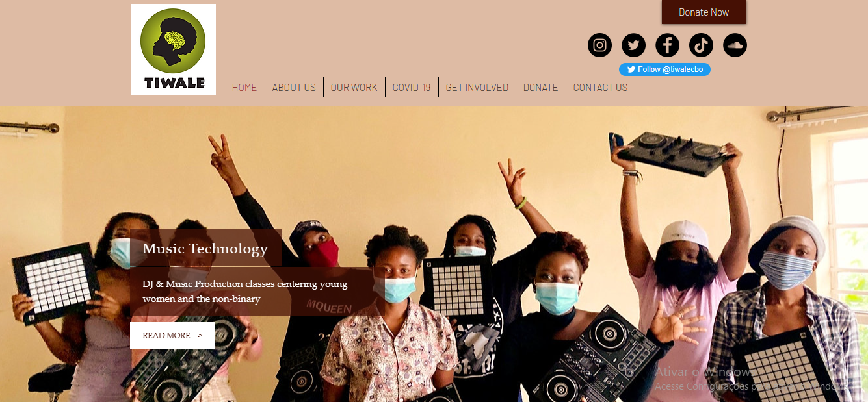Click the DJ & Music Production description text
The height and width of the screenshot is (402, 868).
tap(245, 292)
